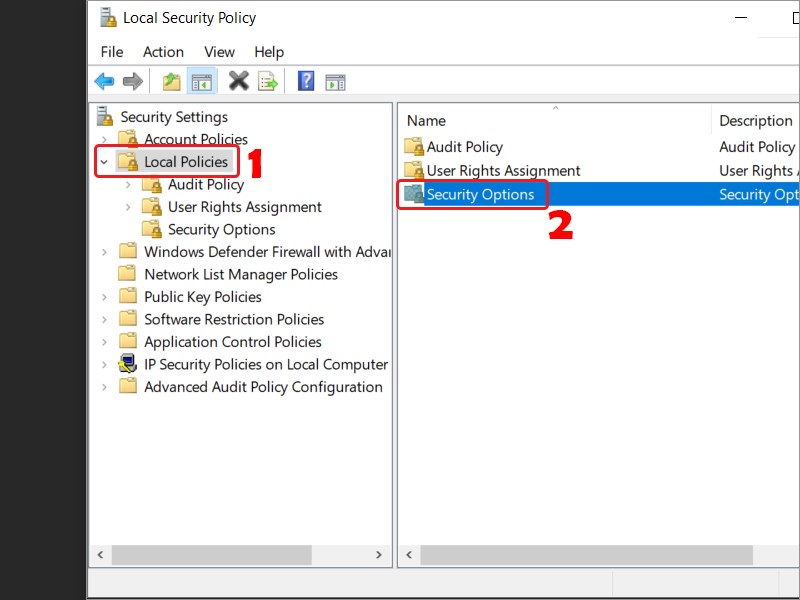
Task: Click the Export List toolbar icon
Action: click(x=268, y=82)
